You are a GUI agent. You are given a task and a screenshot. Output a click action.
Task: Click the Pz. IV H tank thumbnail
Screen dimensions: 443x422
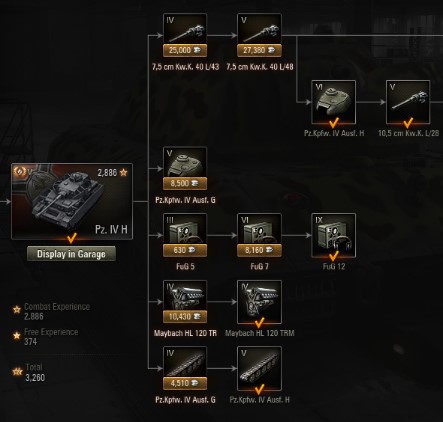72,201
